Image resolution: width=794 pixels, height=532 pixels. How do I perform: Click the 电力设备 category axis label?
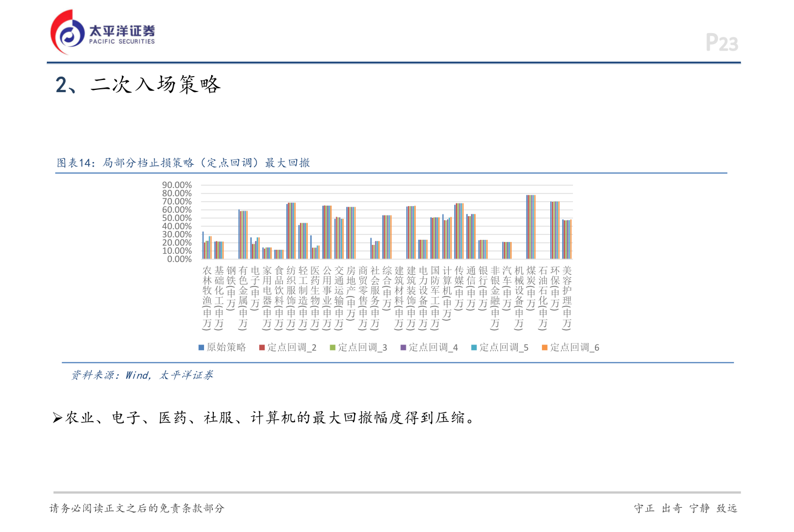point(423,298)
